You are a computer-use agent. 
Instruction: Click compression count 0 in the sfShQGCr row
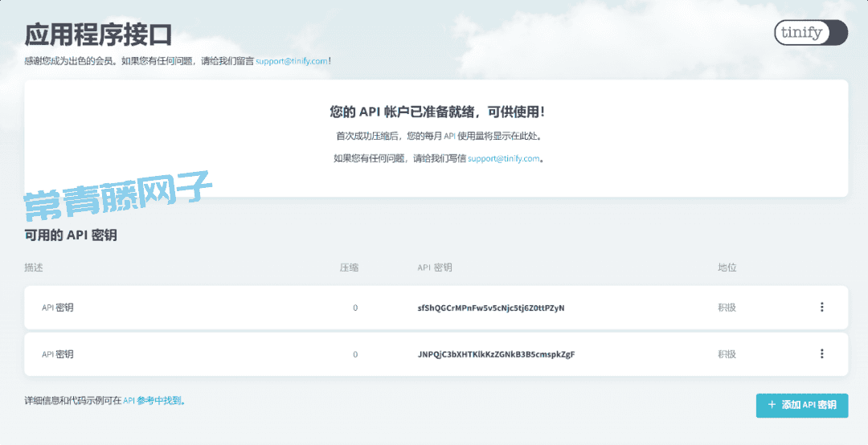(355, 308)
